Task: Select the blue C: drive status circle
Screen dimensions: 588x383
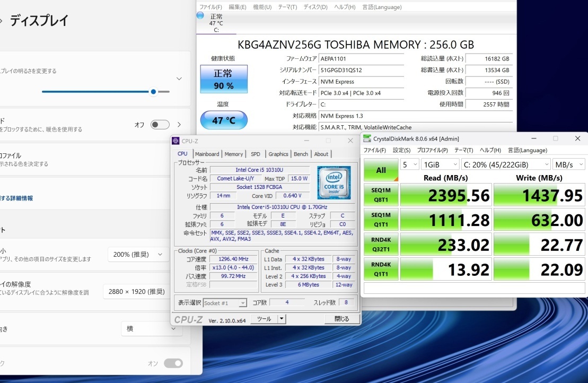Action: tap(200, 15)
